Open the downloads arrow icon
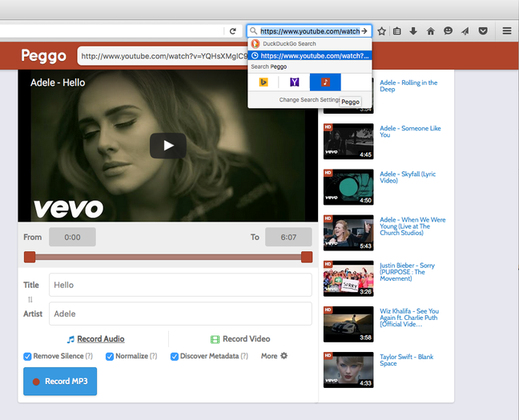Viewport: 519px width, 420px height. (413, 31)
